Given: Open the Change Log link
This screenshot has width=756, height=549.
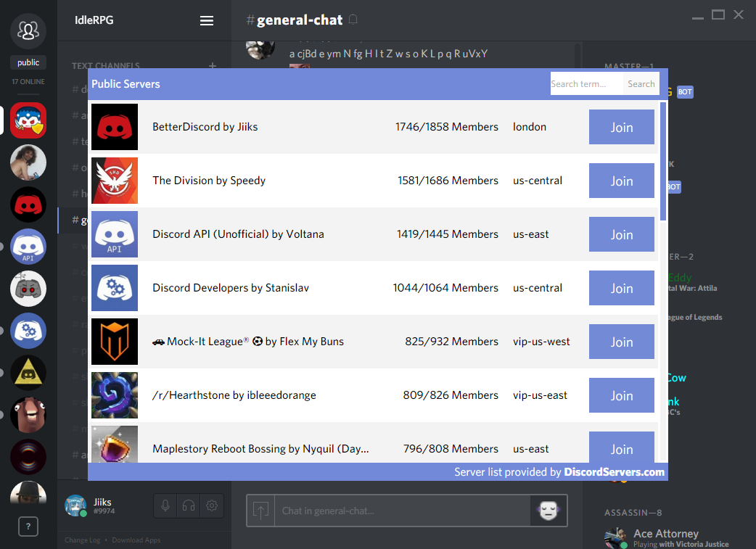Looking at the screenshot, I should 83,540.
